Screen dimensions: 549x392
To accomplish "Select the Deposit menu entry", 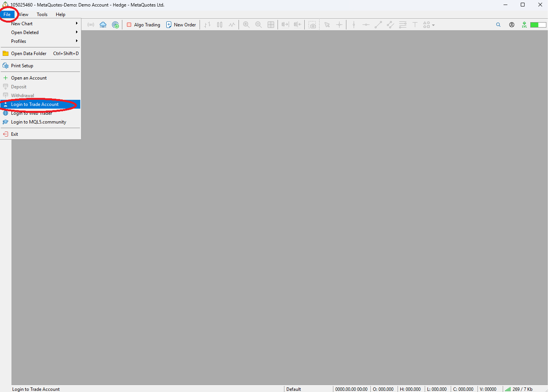I will pos(41,87).
